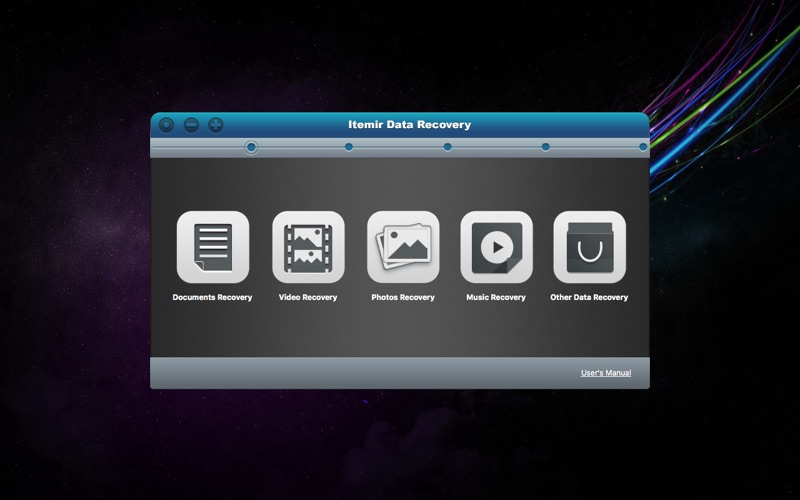This screenshot has height=500, width=800.
Task: Open Other Data Recovery bag icon
Action: click(x=589, y=247)
